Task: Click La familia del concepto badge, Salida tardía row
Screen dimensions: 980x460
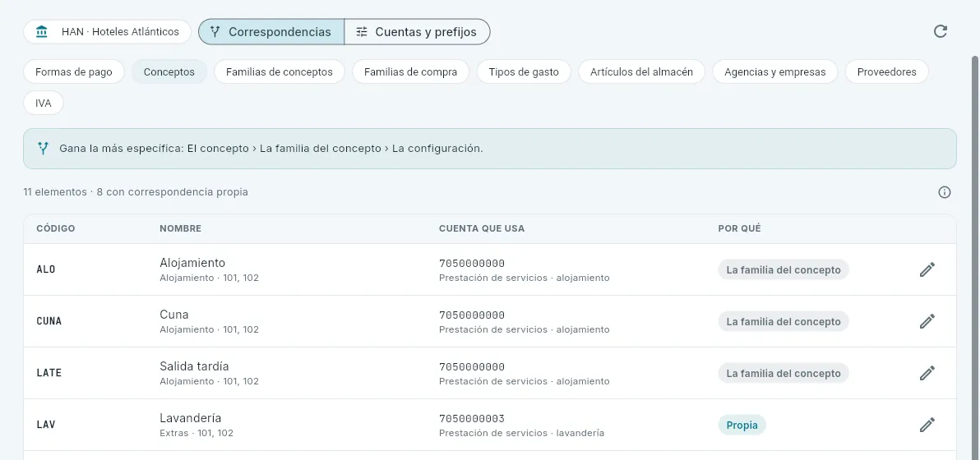Action: pos(784,373)
